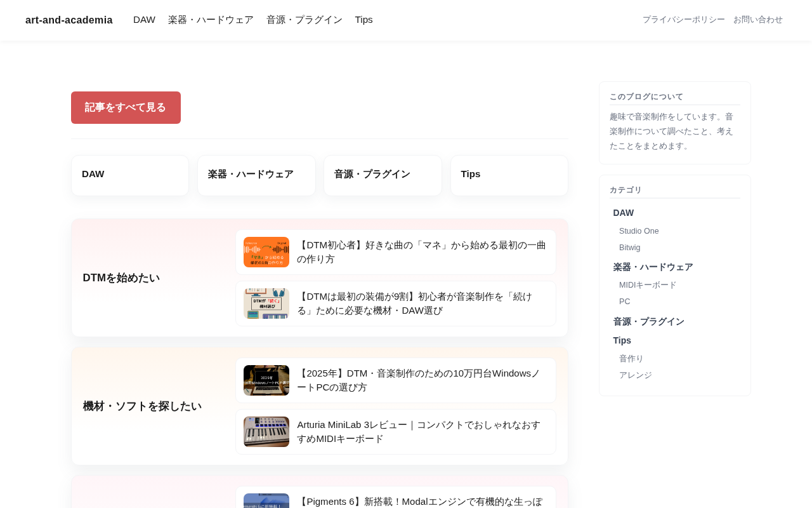812x508 pixels.
Task: Open the お問い合わせ contact link
Action: tap(757, 20)
